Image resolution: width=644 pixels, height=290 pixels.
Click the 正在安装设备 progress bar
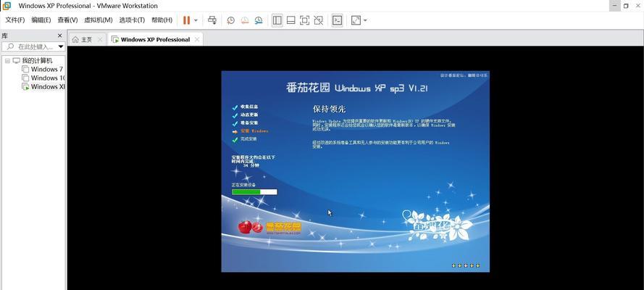(254, 192)
